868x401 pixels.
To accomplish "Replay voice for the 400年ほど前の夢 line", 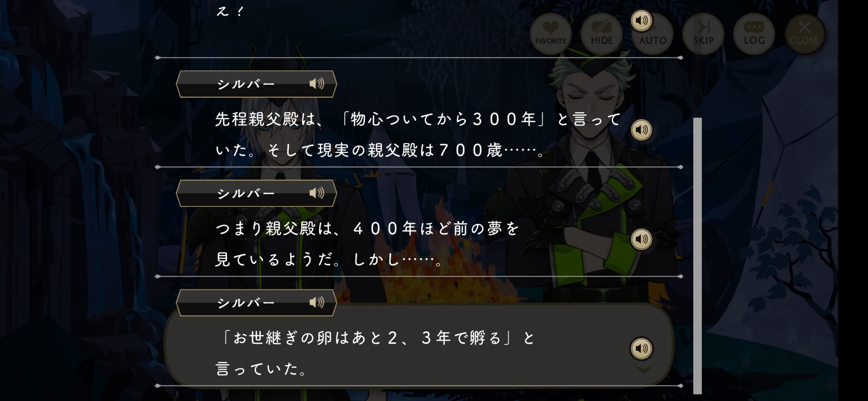I will 641,239.
